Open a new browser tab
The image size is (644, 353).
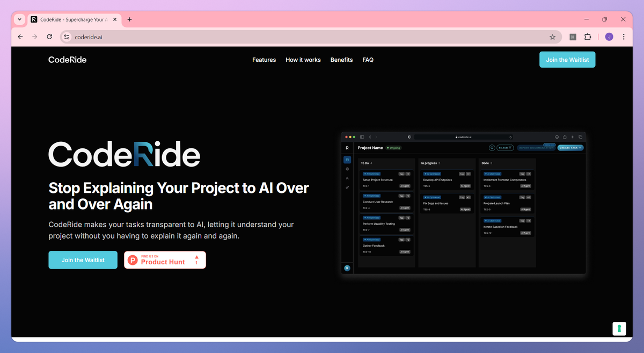pyautogui.click(x=129, y=19)
